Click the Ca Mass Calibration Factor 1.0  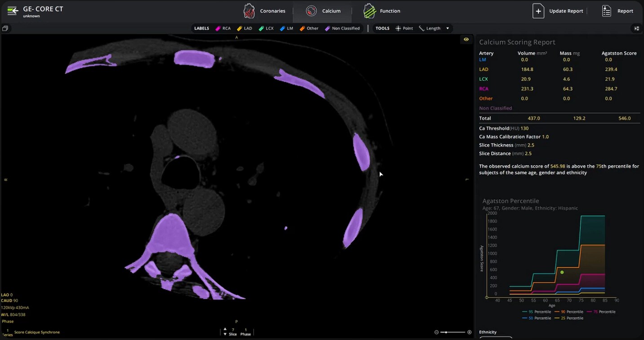545,137
